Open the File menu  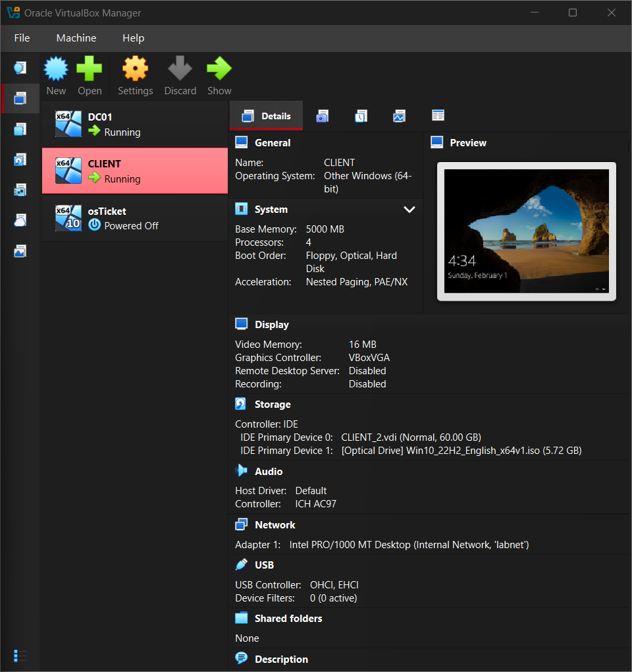pyautogui.click(x=22, y=38)
